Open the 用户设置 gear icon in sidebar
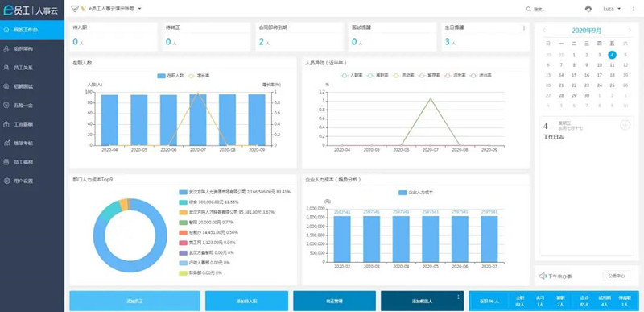644x312 pixels. (x=6, y=181)
